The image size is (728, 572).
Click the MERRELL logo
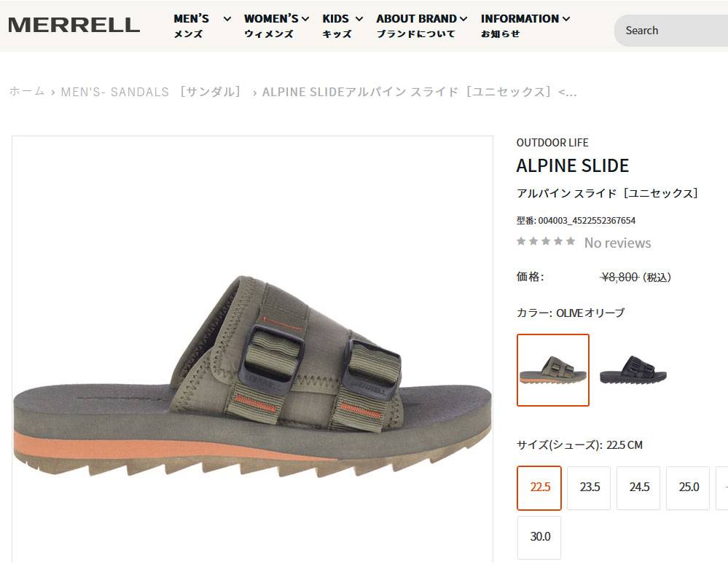pos(74,25)
